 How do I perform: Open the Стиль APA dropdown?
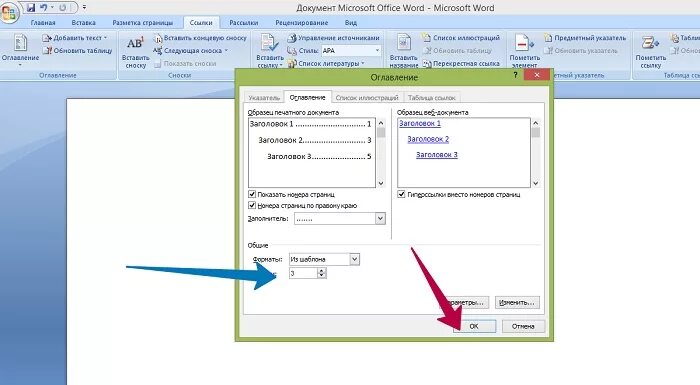click(x=377, y=50)
